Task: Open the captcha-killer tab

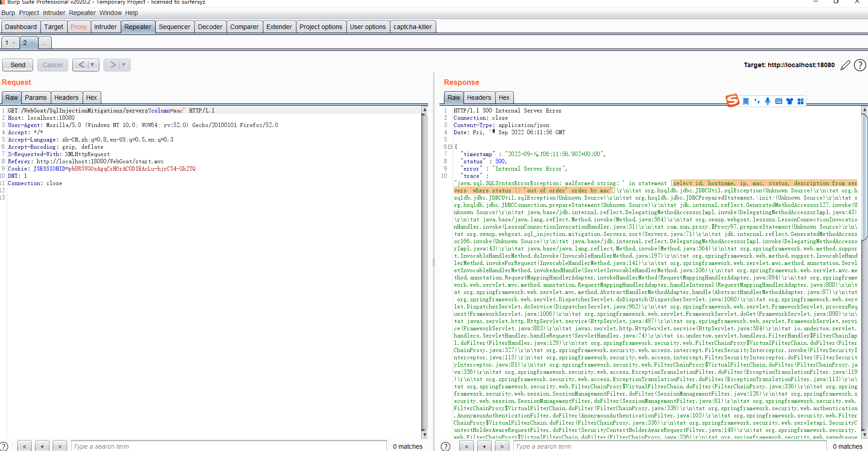Action: pos(413,27)
